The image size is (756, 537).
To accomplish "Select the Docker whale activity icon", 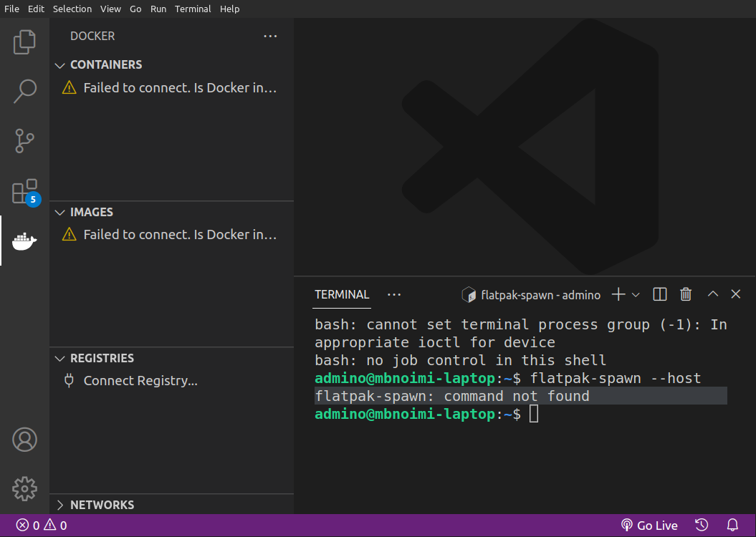I will 24,241.
